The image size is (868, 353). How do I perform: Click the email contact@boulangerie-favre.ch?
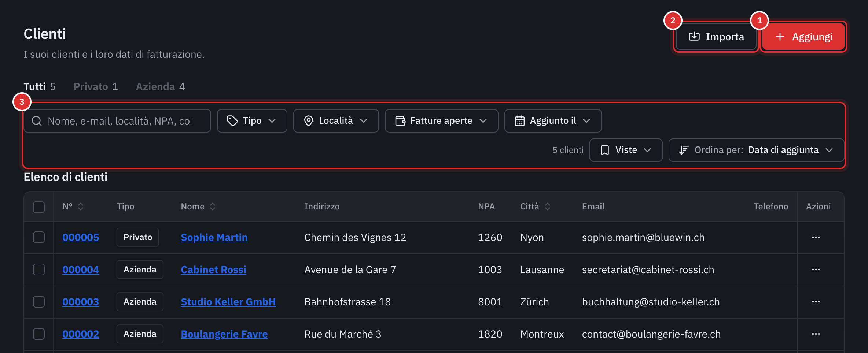point(651,334)
